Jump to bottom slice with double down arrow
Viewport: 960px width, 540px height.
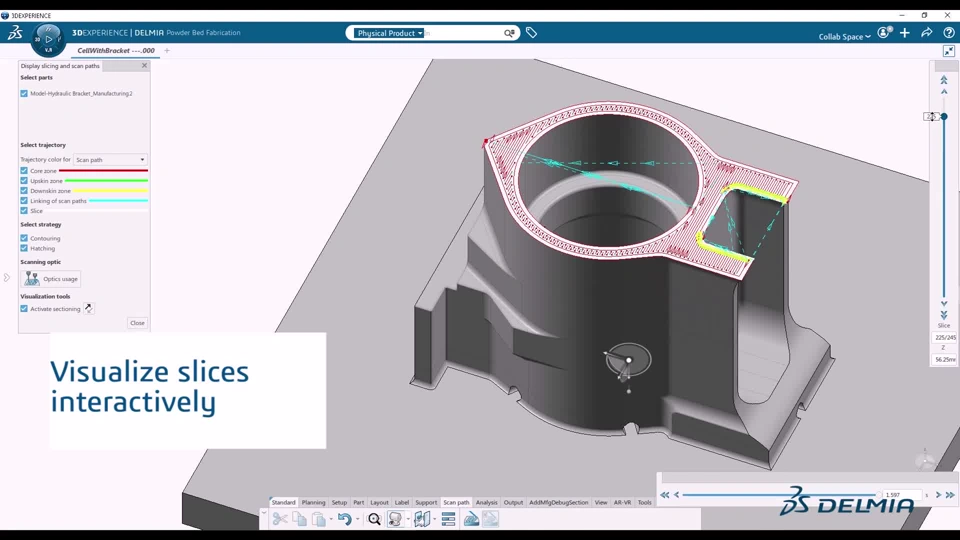point(944,315)
